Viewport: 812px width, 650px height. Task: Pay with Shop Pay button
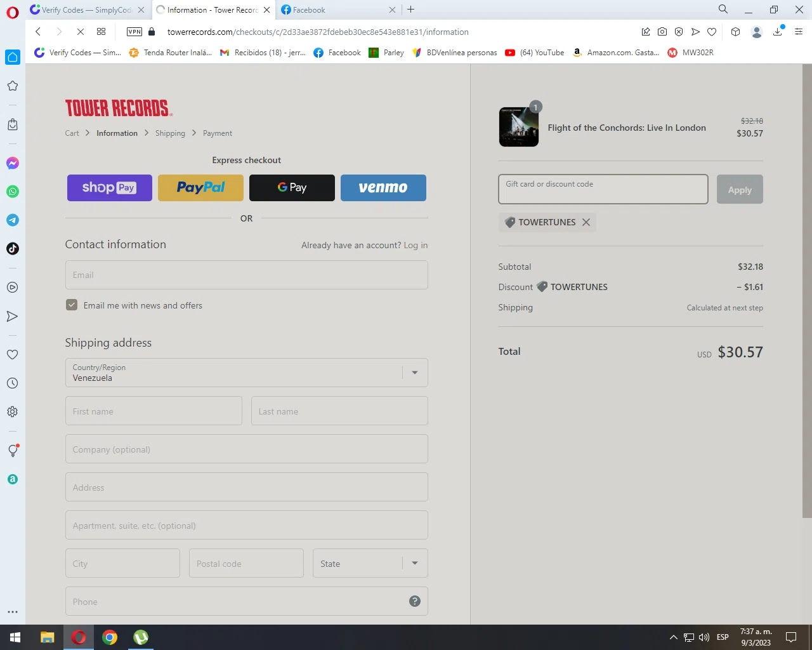110,188
